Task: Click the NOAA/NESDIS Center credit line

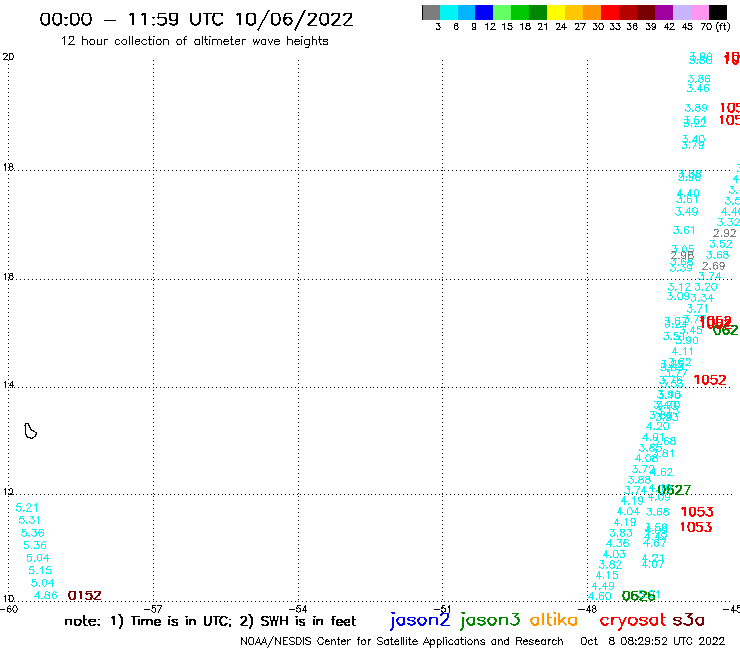Action: click(402, 641)
